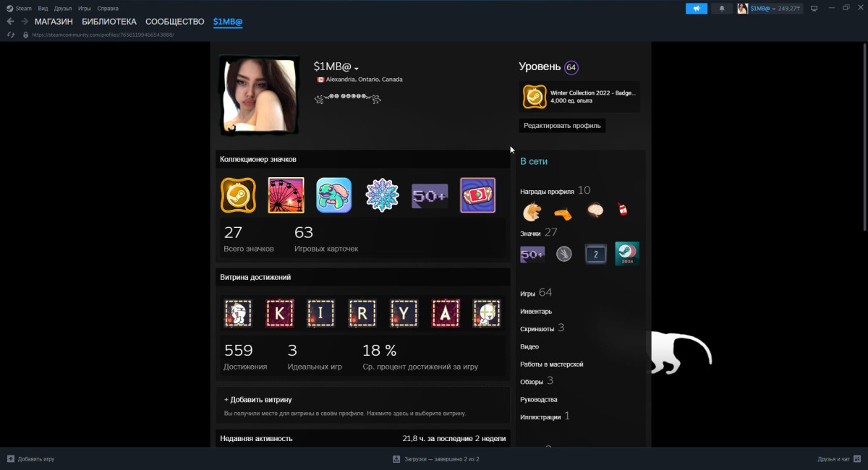The width and height of the screenshot is (868, 470).
Task: Click the back navigation arrow
Action: coord(10,22)
